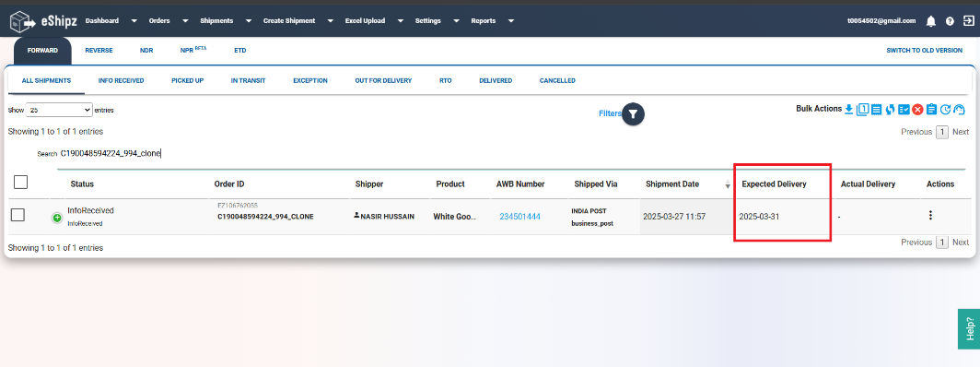Open the row's three-dot actions menu

tap(930, 215)
